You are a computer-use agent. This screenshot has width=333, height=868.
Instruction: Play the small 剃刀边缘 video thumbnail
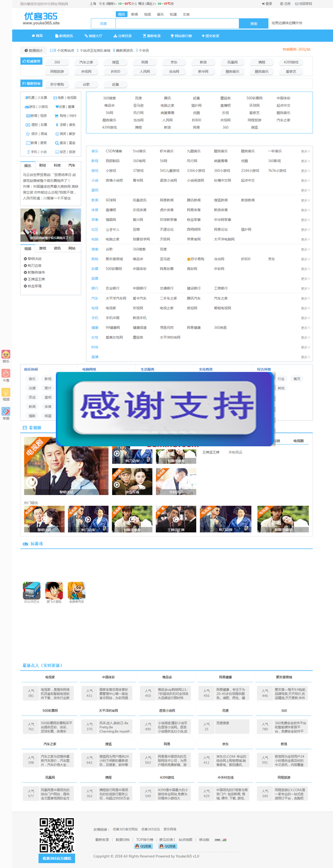[132, 454]
